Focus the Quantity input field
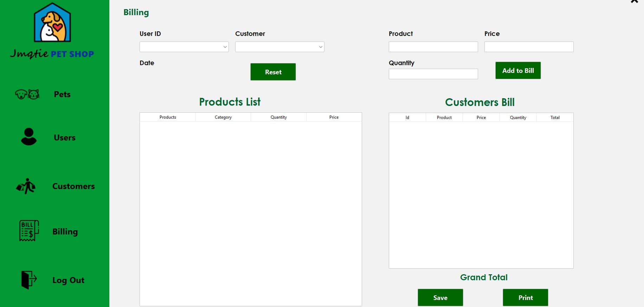The width and height of the screenshot is (644, 307). (433, 74)
